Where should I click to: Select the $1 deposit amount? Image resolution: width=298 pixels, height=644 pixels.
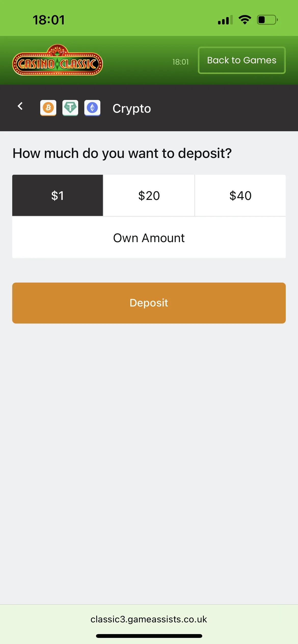pyautogui.click(x=58, y=195)
